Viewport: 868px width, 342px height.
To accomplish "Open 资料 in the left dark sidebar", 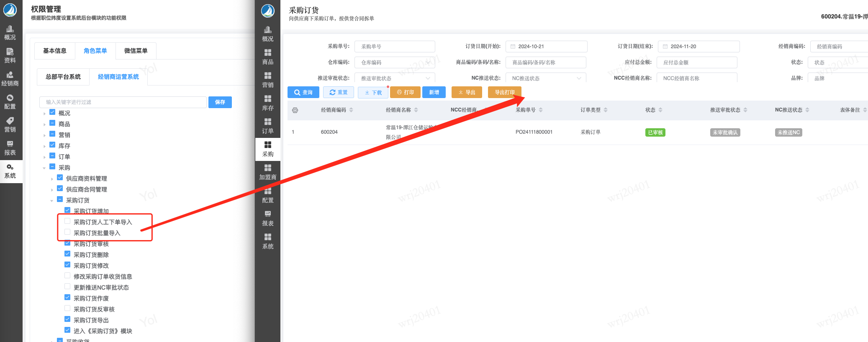I will [x=10, y=56].
